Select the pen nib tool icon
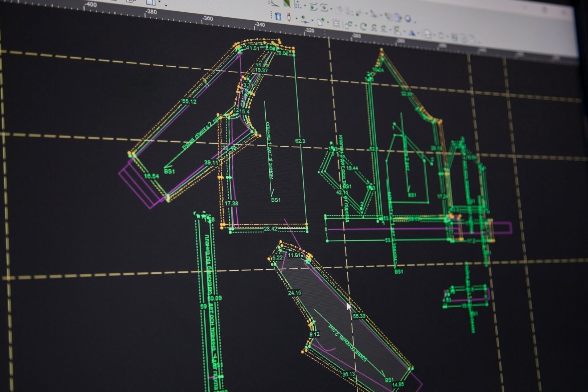588x392 pixels. (x=289, y=17)
